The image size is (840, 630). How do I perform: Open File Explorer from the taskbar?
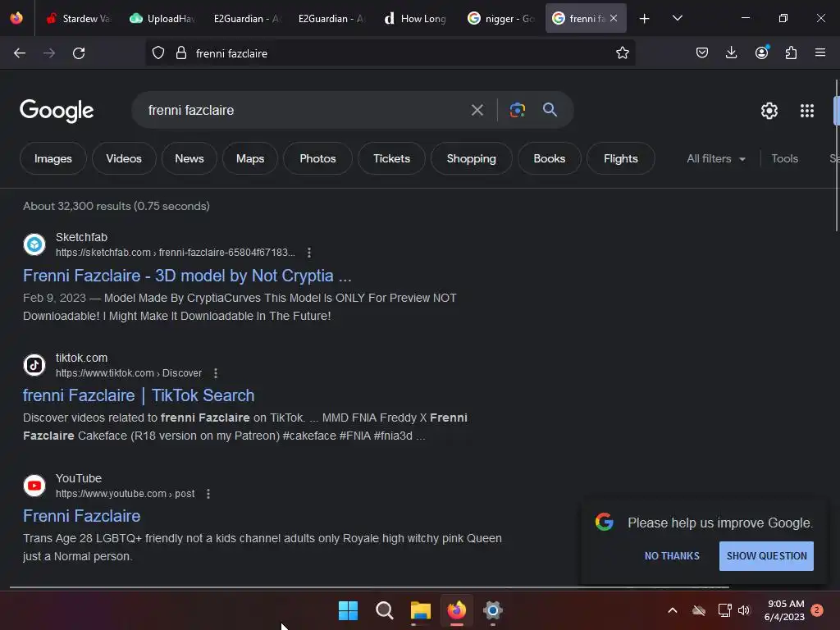click(x=421, y=610)
